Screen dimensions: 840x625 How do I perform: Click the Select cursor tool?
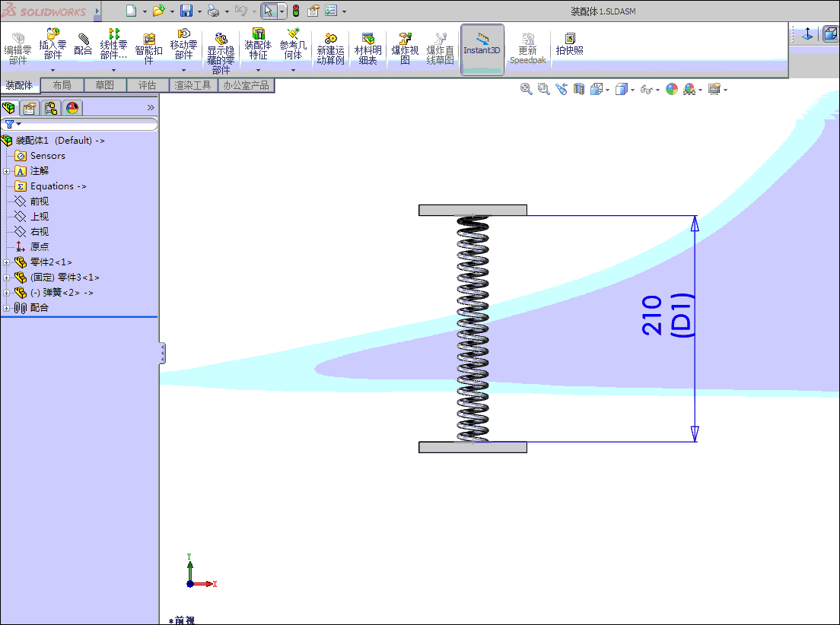269,11
